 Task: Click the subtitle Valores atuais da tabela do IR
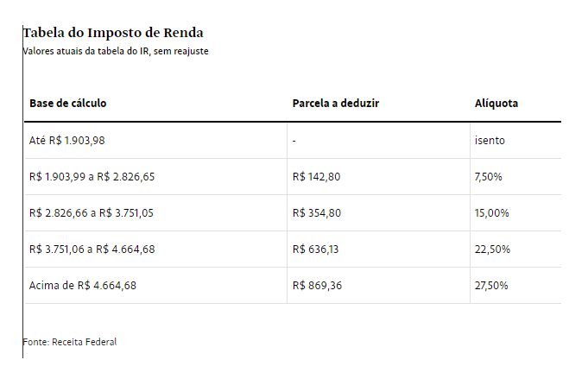[116, 51]
